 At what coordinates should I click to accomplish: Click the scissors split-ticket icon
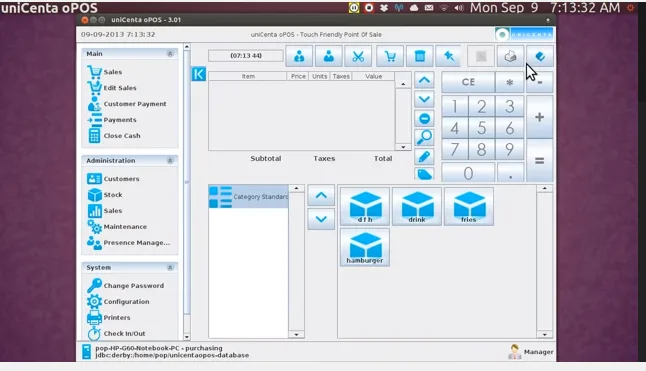click(x=358, y=56)
